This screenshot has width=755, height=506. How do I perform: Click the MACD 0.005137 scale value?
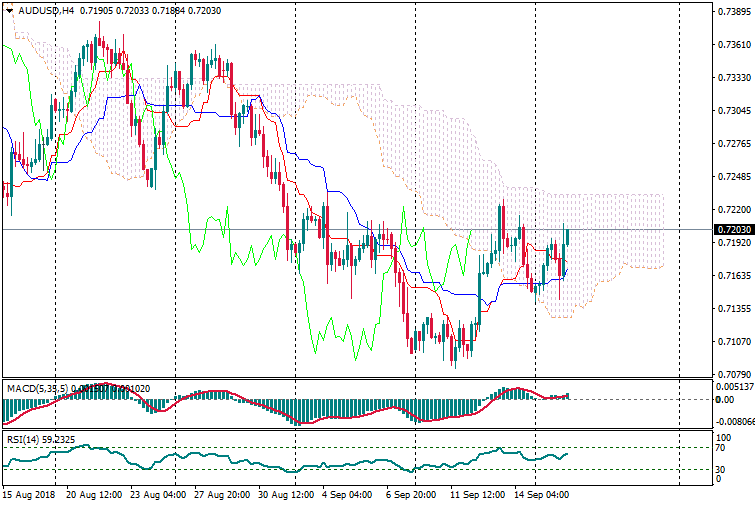click(733, 387)
